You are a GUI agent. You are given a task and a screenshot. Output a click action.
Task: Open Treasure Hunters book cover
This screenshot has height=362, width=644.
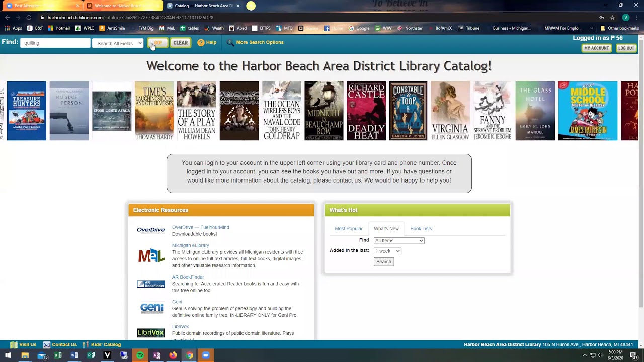(x=27, y=111)
